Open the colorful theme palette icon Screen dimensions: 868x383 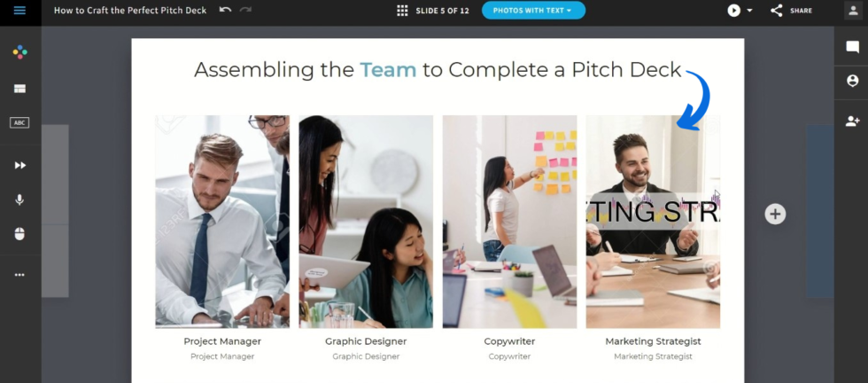click(19, 52)
